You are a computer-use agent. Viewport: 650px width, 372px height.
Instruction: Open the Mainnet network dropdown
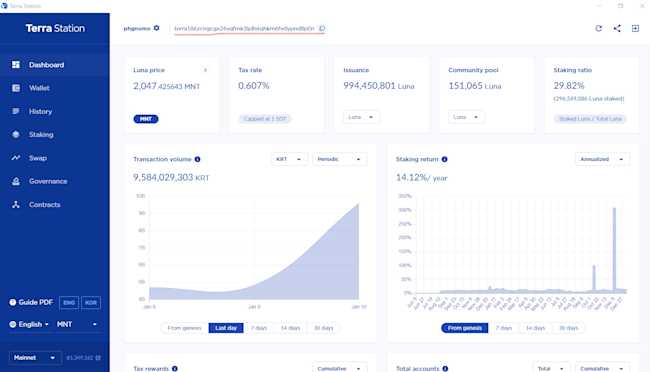click(35, 357)
